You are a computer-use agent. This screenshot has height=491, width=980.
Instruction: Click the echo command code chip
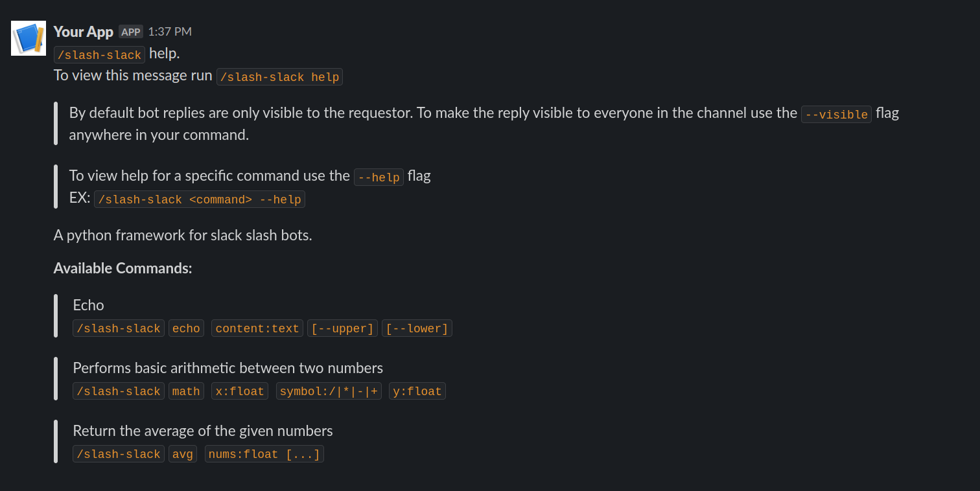[186, 328]
